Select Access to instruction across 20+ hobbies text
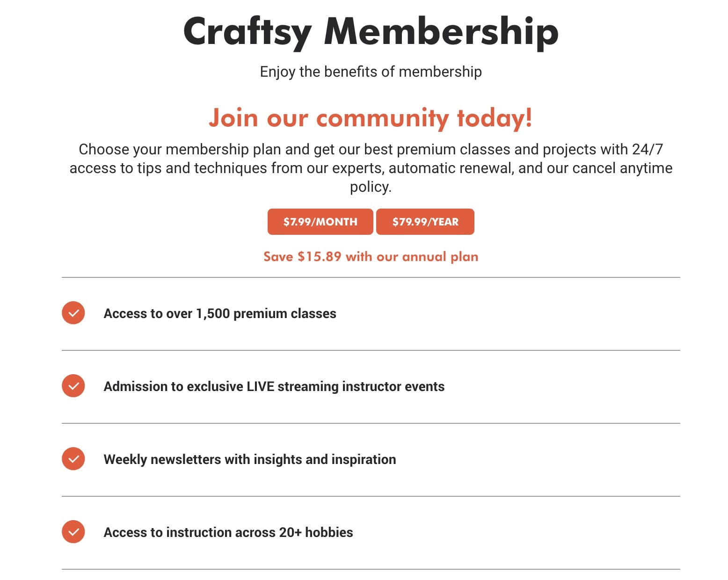This screenshot has width=728, height=580. pyautogui.click(x=228, y=532)
